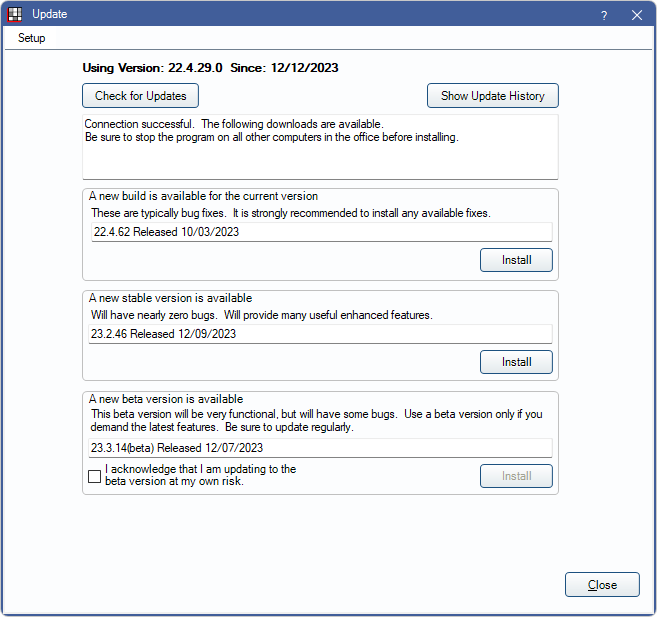Viewport: 657px width, 617px height.
Task: Click the greyed-out beta Install button
Action: point(516,476)
